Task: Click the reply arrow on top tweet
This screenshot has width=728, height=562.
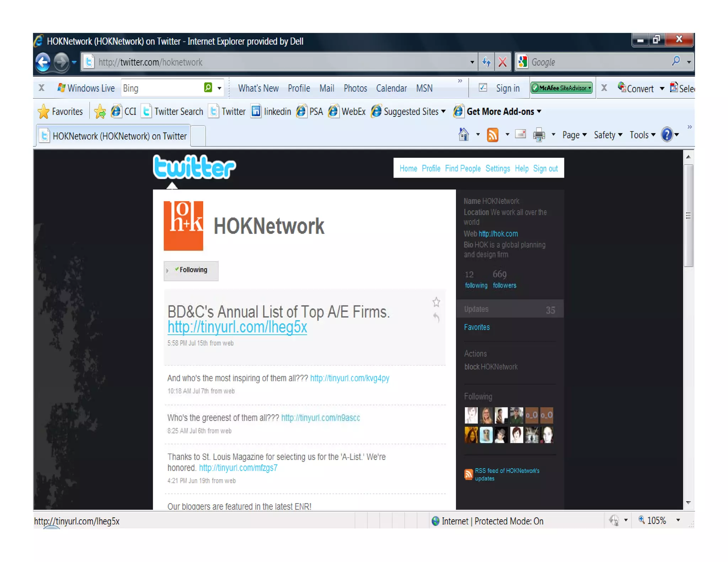Action: [x=436, y=317]
